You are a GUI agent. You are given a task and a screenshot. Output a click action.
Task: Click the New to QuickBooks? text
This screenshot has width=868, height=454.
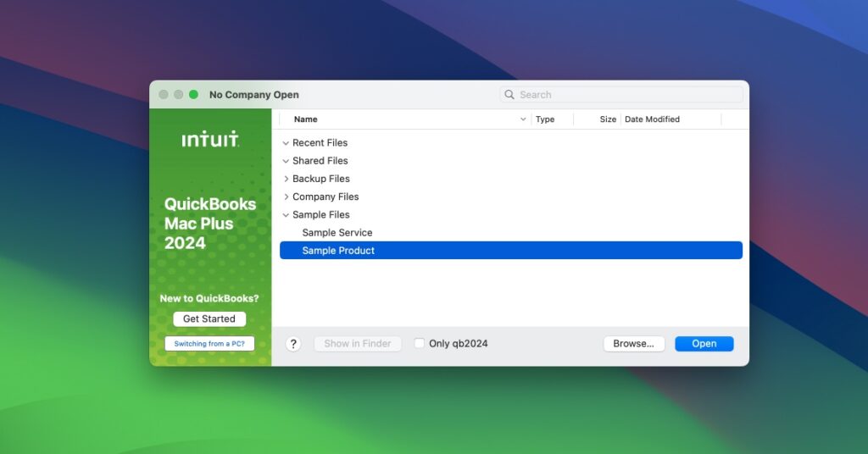209,299
